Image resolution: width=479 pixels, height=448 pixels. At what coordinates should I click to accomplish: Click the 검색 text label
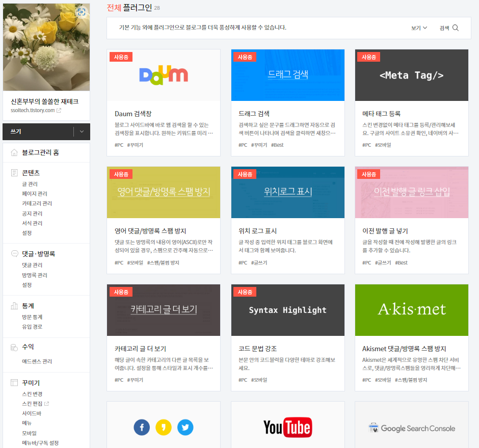click(444, 28)
